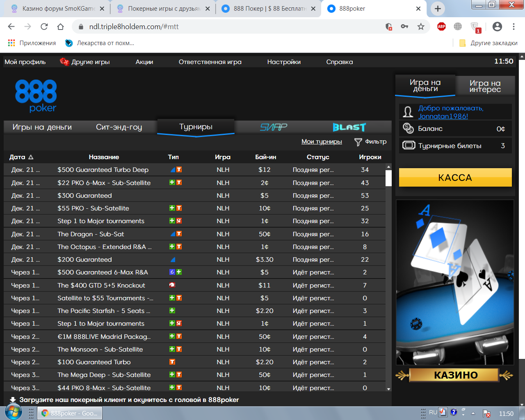Click the coins icon next to Баланс
The height and width of the screenshot is (420, 525).
click(408, 128)
